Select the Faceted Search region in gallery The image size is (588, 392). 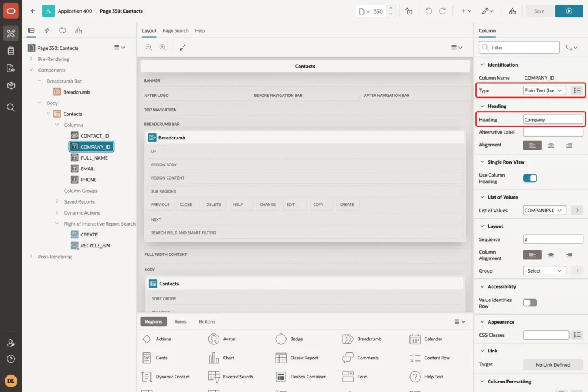click(231, 377)
